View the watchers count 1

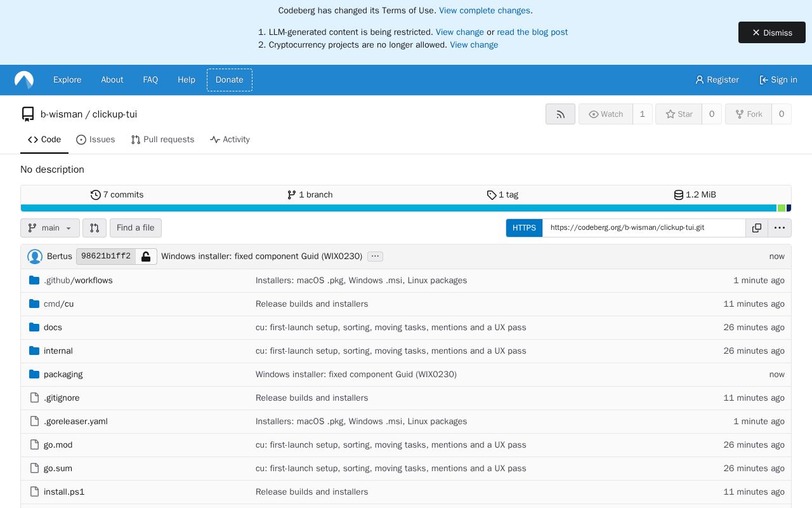coord(642,114)
